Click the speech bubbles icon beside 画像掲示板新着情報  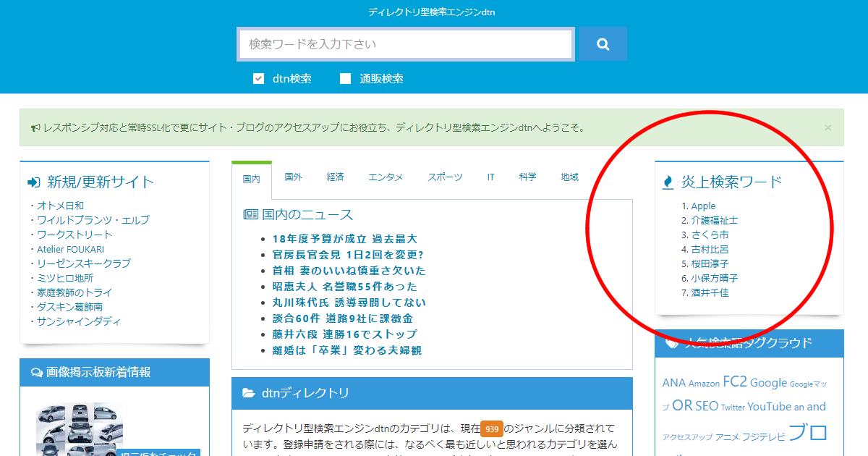pos(37,373)
